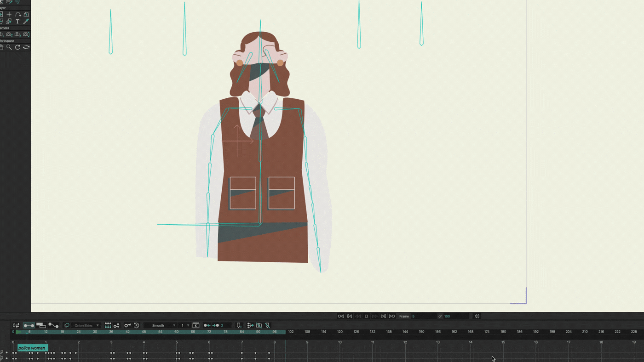Select the Zoom workspace magnifier tool
Image resolution: width=644 pixels, height=362 pixels.
tap(9, 47)
